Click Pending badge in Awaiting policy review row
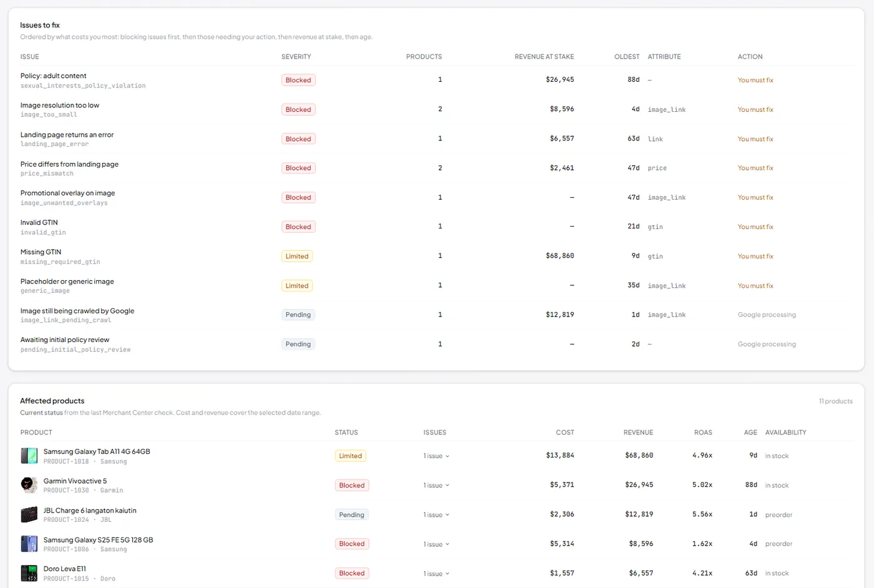874x588 pixels. pyautogui.click(x=298, y=344)
